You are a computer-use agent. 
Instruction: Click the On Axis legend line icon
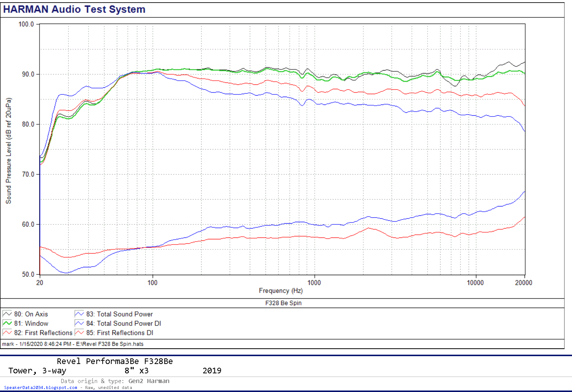tap(7, 314)
